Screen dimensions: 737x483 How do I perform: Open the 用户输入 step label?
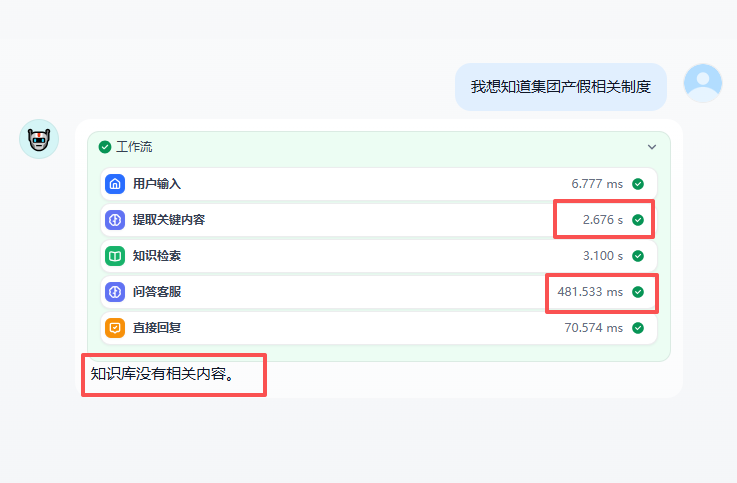coord(157,184)
